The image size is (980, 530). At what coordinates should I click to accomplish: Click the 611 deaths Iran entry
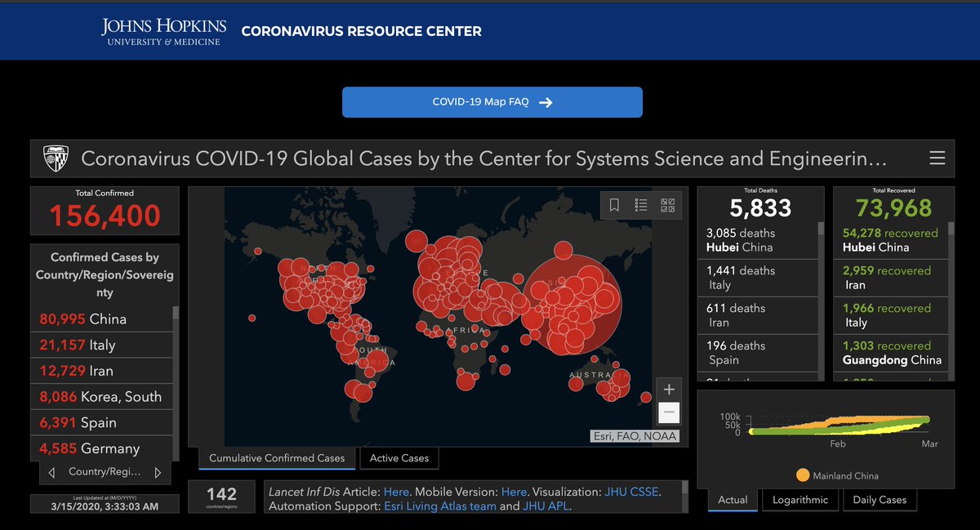(x=757, y=315)
